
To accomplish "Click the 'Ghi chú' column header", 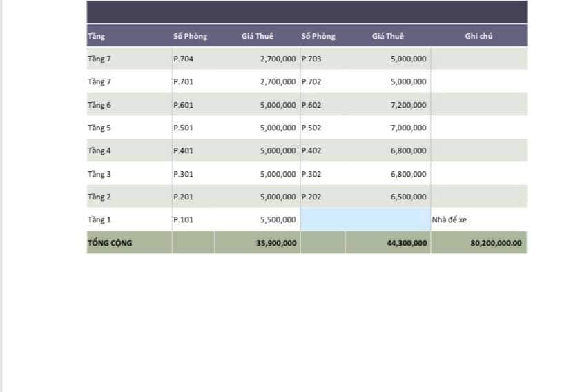I will pyautogui.click(x=478, y=36).
